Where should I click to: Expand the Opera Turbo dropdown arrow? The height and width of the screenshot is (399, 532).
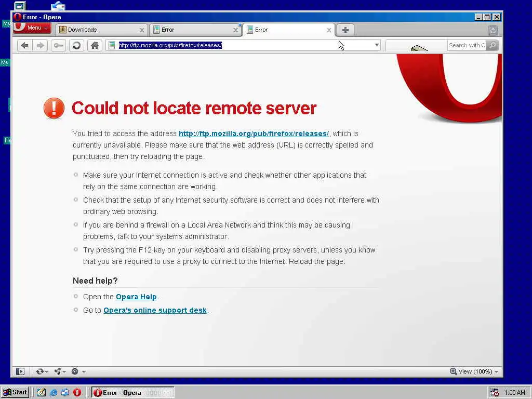(x=84, y=372)
